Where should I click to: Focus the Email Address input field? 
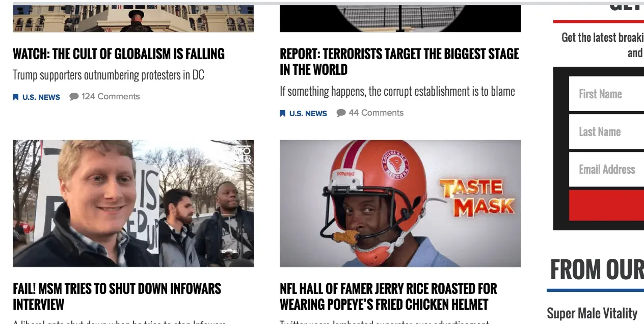click(x=606, y=169)
